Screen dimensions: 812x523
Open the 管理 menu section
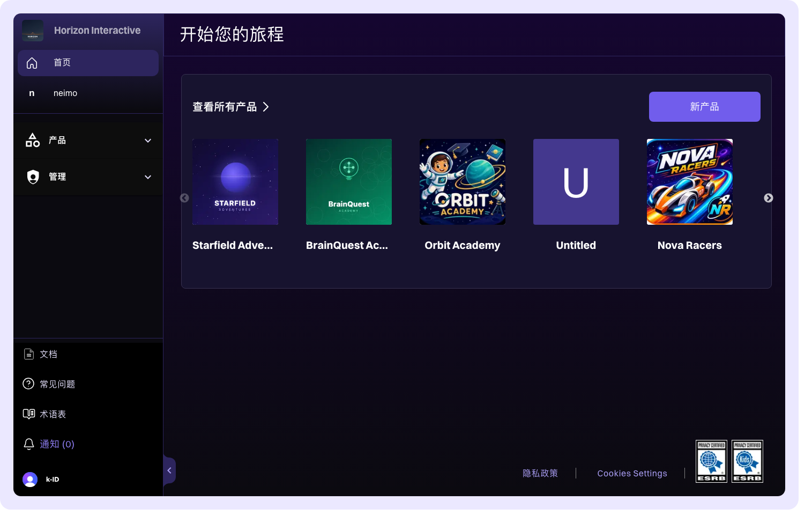pyautogui.click(x=88, y=177)
